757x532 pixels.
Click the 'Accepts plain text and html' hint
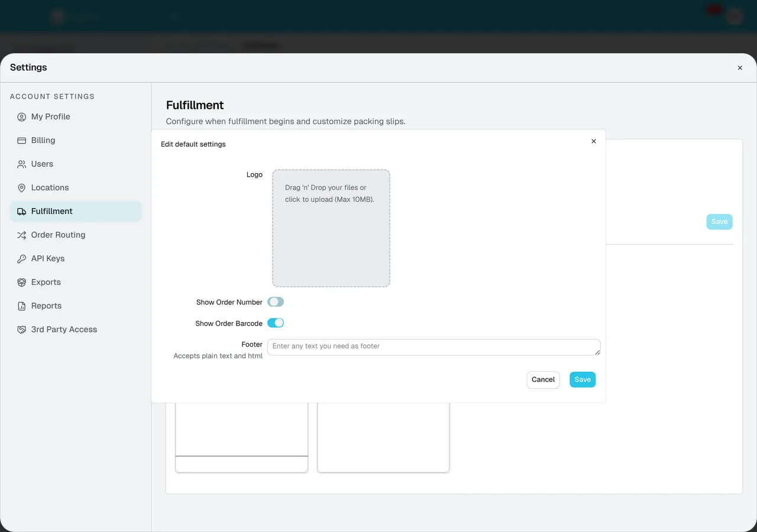click(x=218, y=356)
